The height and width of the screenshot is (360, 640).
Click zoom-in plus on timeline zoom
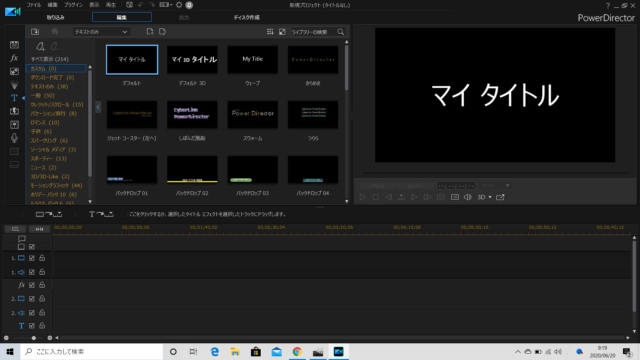point(50,338)
